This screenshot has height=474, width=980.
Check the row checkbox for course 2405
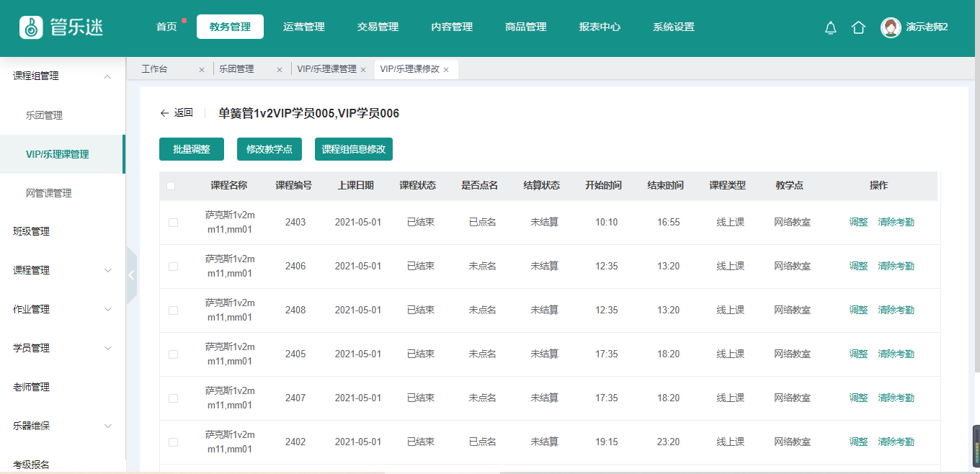[x=173, y=354]
